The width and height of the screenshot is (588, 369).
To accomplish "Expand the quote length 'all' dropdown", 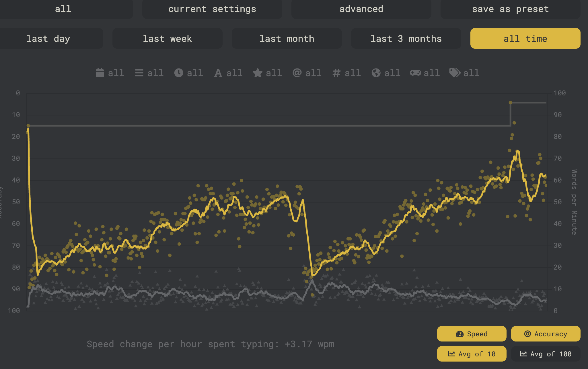I will pos(274,73).
